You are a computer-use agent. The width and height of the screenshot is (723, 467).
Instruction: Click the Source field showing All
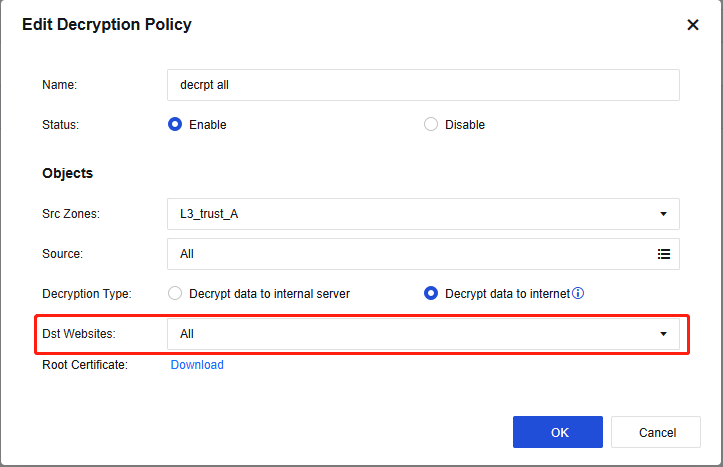tap(400, 254)
